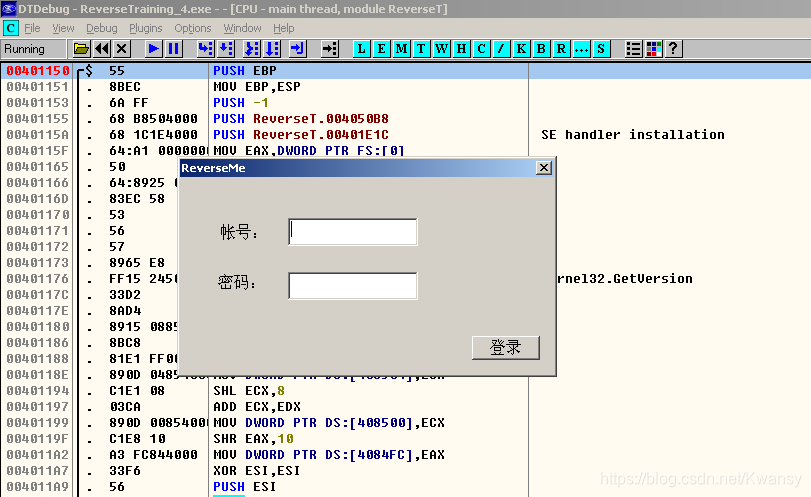This screenshot has width=811, height=497.
Task: Click SE handler installation comment
Action: 633,135
